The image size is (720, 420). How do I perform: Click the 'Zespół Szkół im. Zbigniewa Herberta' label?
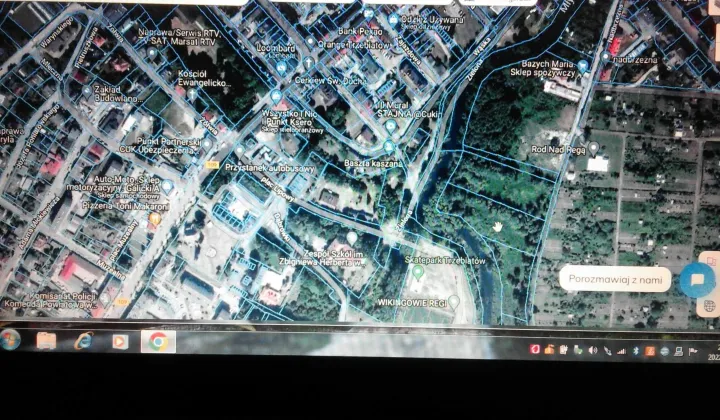322,258
